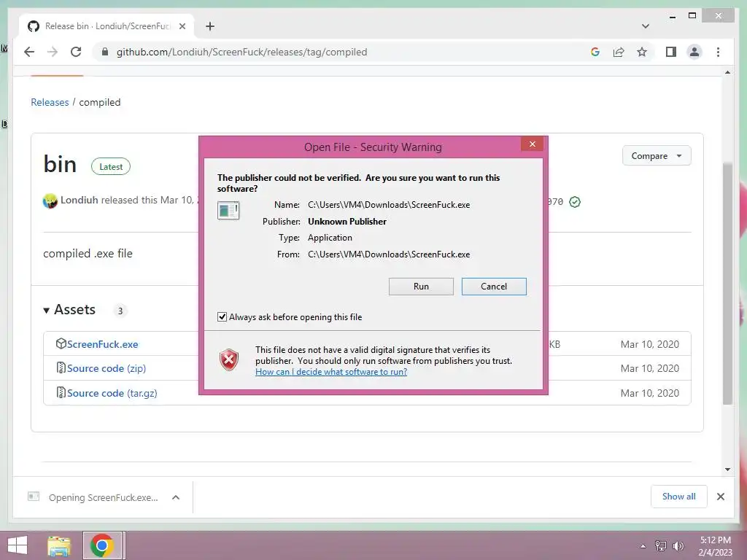
Task: Bookmark the page with the star icon
Action: (642, 52)
